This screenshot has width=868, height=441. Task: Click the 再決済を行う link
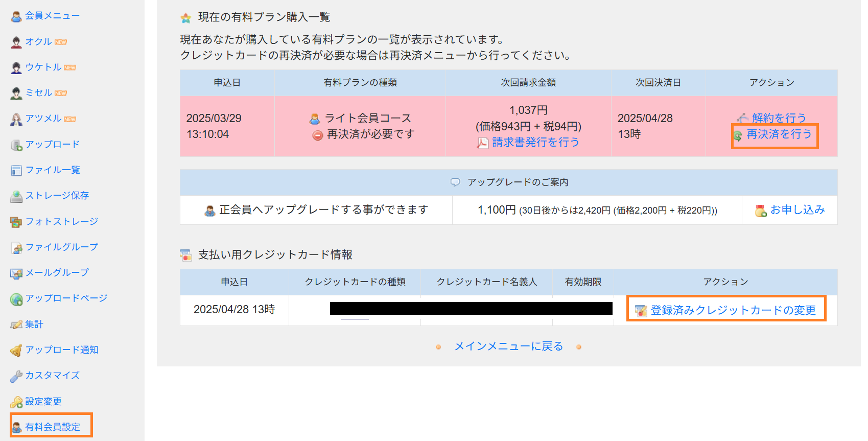point(779,134)
